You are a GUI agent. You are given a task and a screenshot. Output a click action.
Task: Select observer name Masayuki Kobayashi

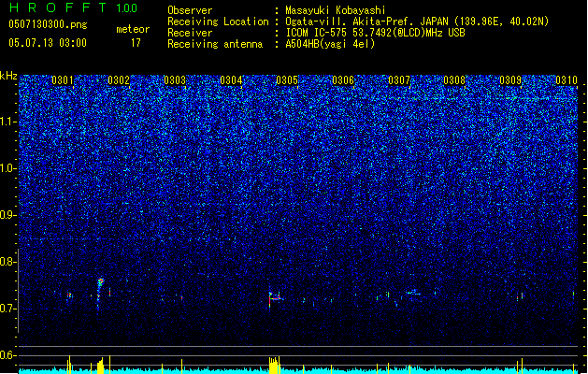pyautogui.click(x=336, y=10)
